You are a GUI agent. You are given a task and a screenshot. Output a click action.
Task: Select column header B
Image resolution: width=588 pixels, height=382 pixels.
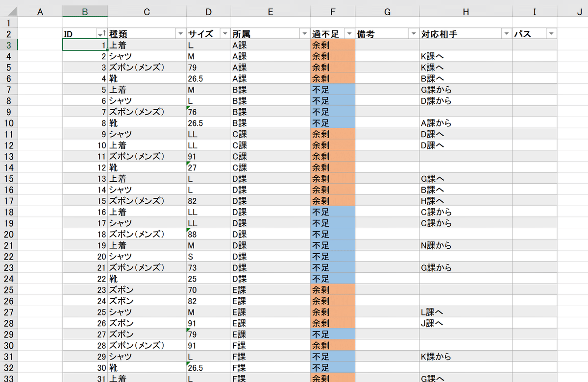[85, 12]
